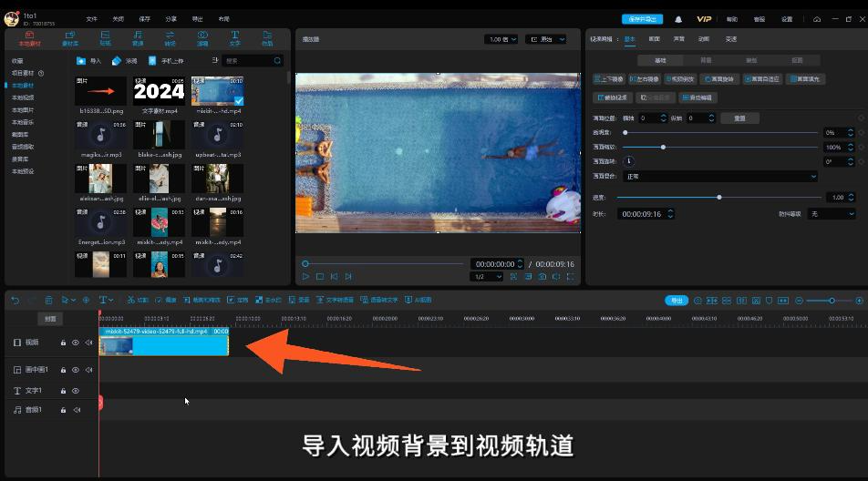Click the rotation dial in the properties panel
868x481 pixels.
pyautogui.click(x=629, y=161)
